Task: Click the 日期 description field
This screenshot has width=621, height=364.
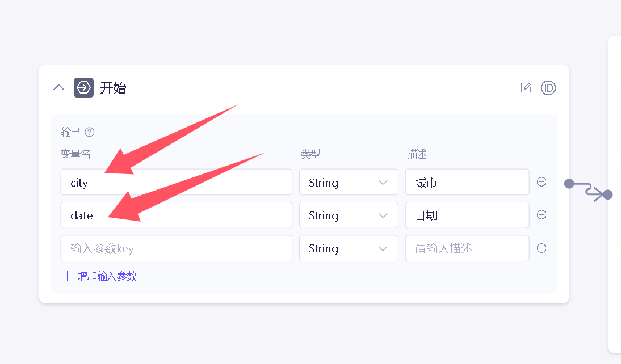Action: pos(467,215)
